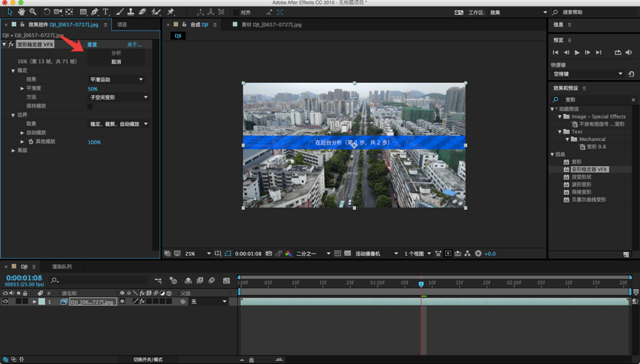Click the 平滑度 50% value
Viewport: 640px width, 364px height.
click(x=93, y=89)
